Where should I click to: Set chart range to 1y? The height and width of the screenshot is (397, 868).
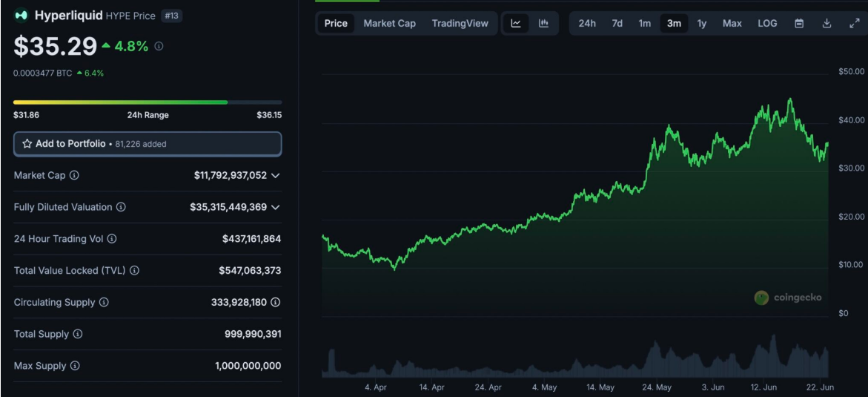point(702,23)
